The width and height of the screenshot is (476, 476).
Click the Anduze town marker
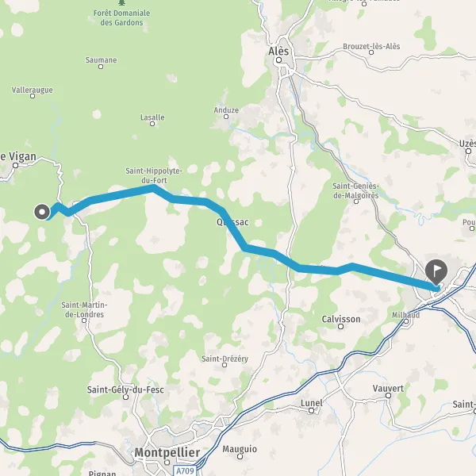tap(226, 117)
